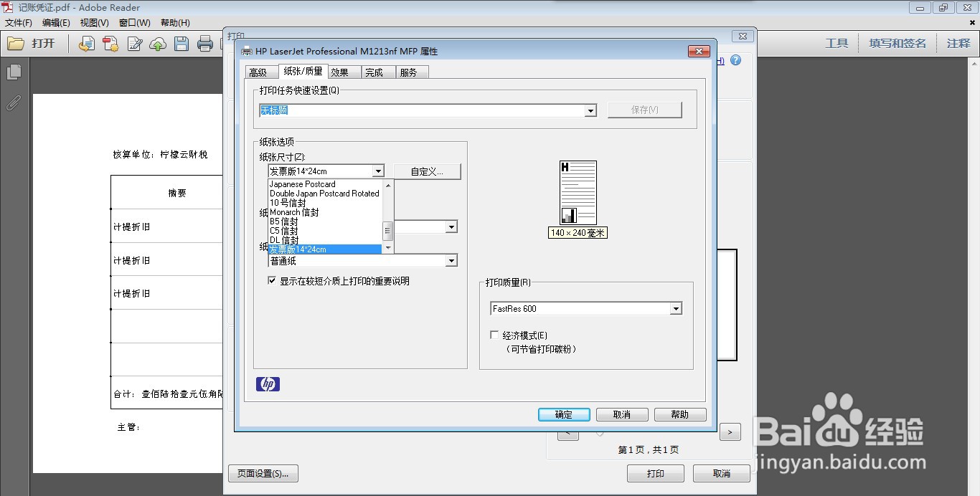The width and height of the screenshot is (980, 496).
Task: Collapse the 纸张尺寸 dropdown arrow
Action: [x=378, y=171]
